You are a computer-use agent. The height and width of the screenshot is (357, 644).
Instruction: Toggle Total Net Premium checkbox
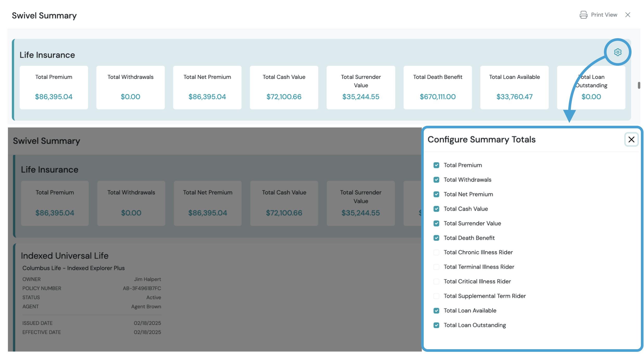pyautogui.click(x=436, y=194)
